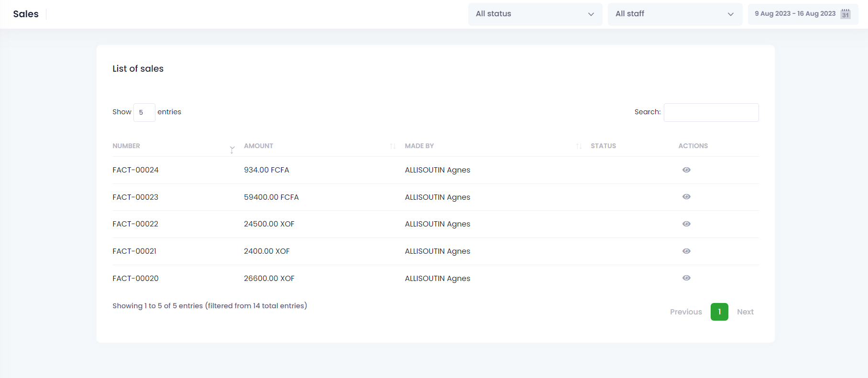Open the All status dropdown

click(535, 14)
